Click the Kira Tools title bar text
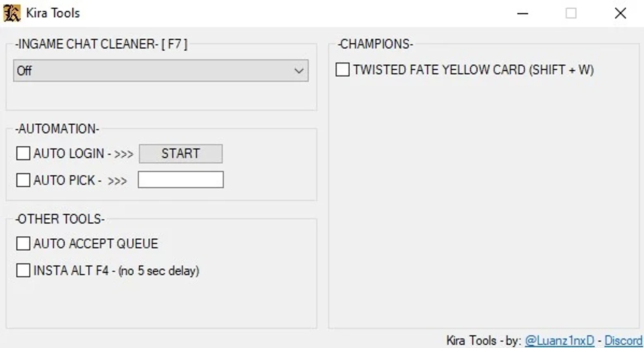This screenshot has height=348, width=644. point(53,13)
